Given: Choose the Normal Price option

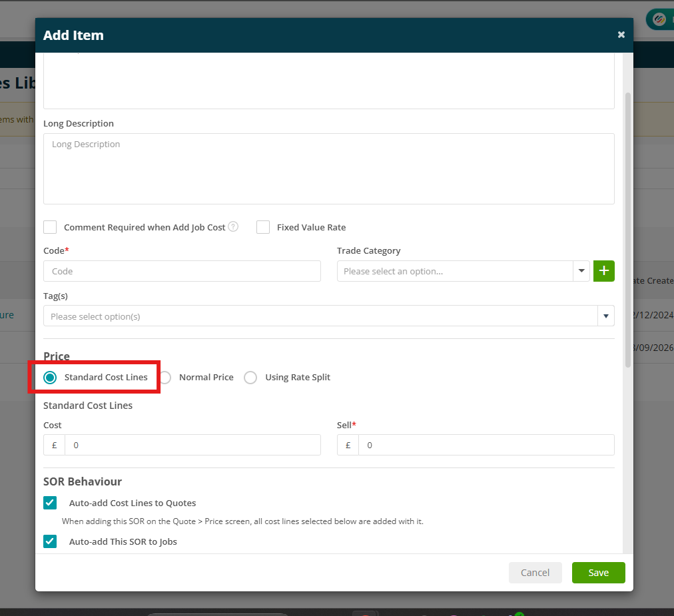Looking at the screenshot, I should [x=165, y=378].
